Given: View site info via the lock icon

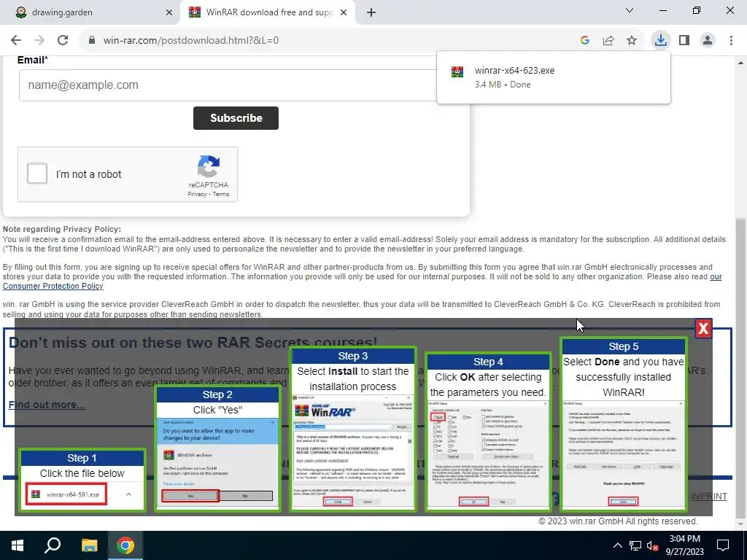Looking at the screenshot, I should tap(92, 41).
